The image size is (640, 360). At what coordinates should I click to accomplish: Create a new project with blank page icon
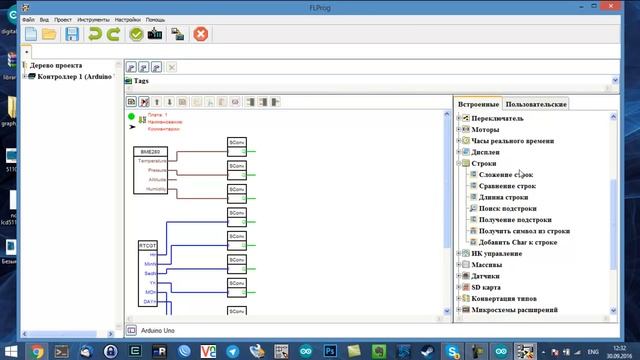(31, 34)
